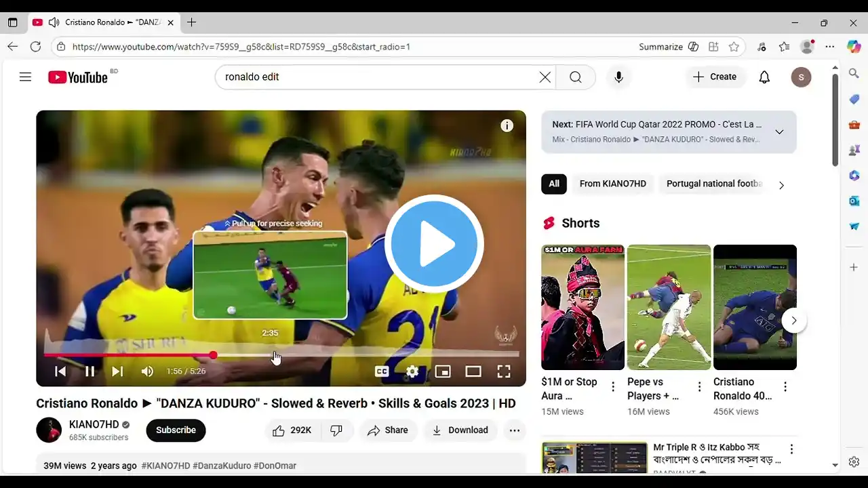
Task: Open the video player settings gear
Action: tap(412, 371)
